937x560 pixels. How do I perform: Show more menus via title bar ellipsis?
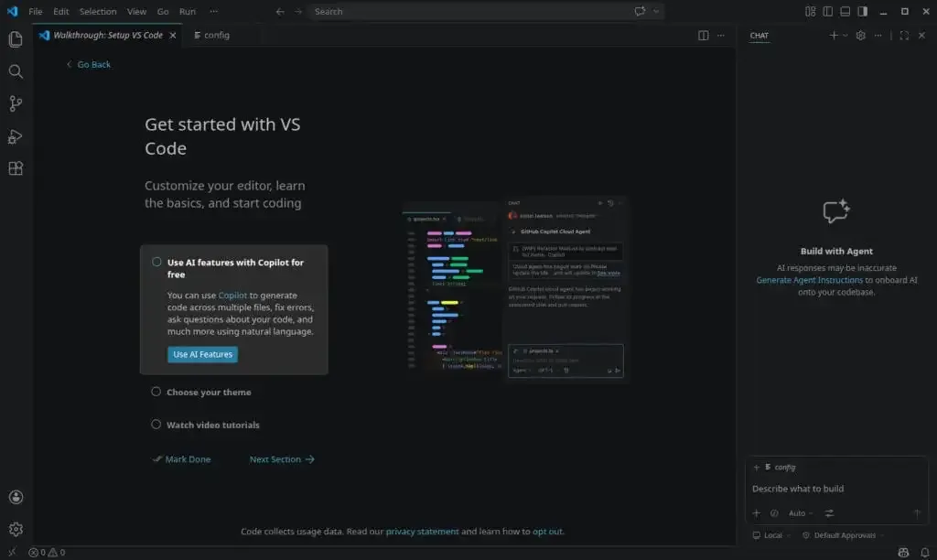coord(214,11)
